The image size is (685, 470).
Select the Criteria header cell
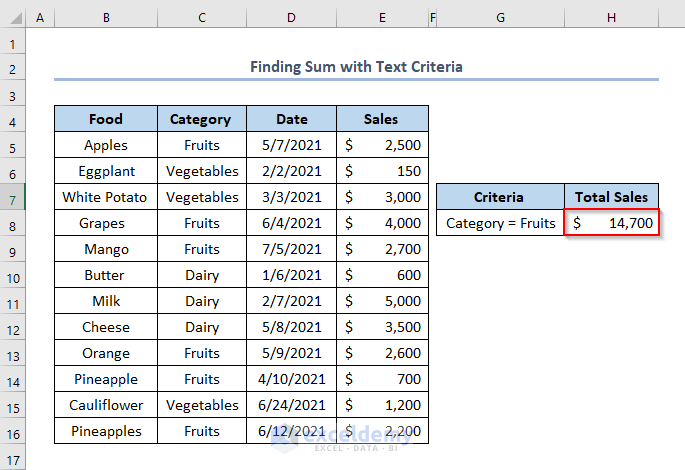point(500,197)
